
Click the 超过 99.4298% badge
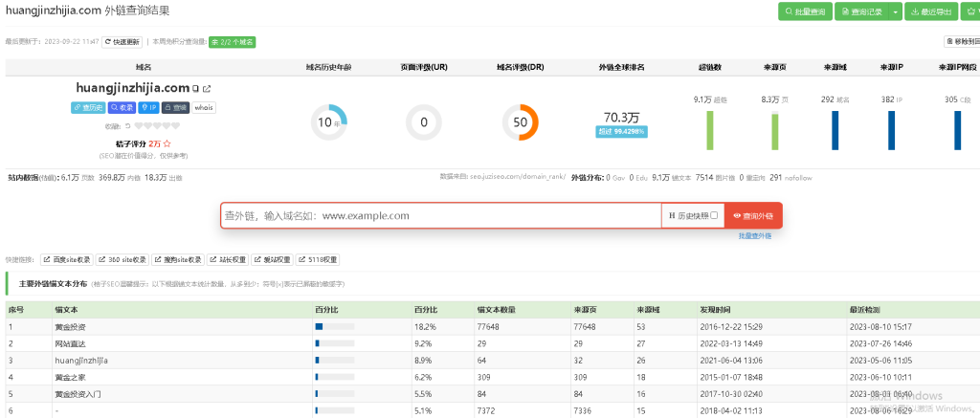pyautogui.click(x=620, y=132)
